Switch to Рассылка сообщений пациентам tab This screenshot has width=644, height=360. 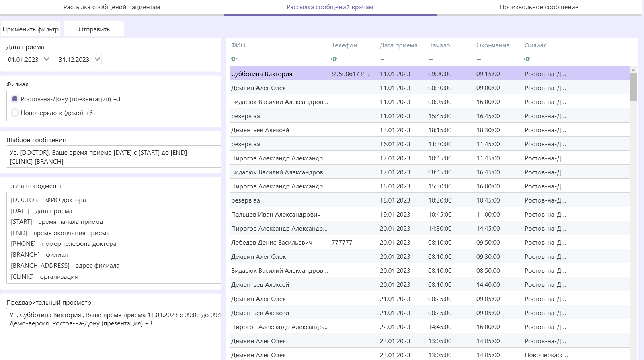(112, 7)
